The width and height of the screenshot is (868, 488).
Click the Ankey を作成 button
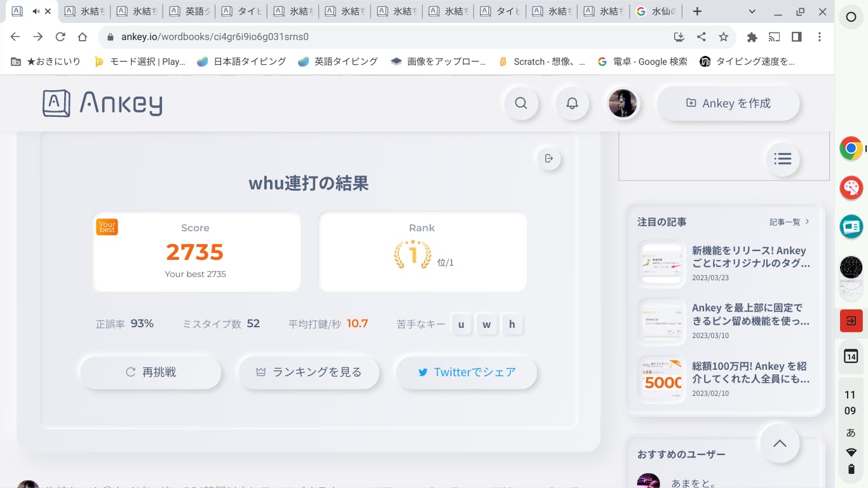(728, 103)
